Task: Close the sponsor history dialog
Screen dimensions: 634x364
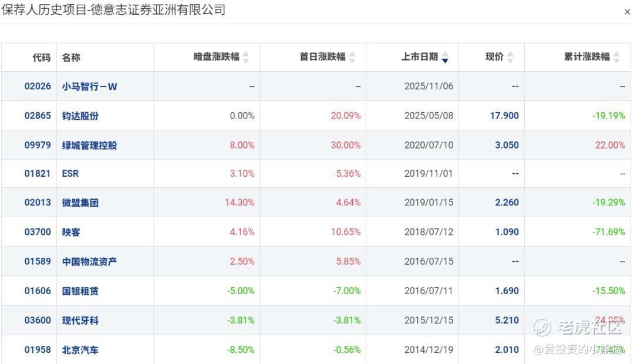Action: point(627,12)
